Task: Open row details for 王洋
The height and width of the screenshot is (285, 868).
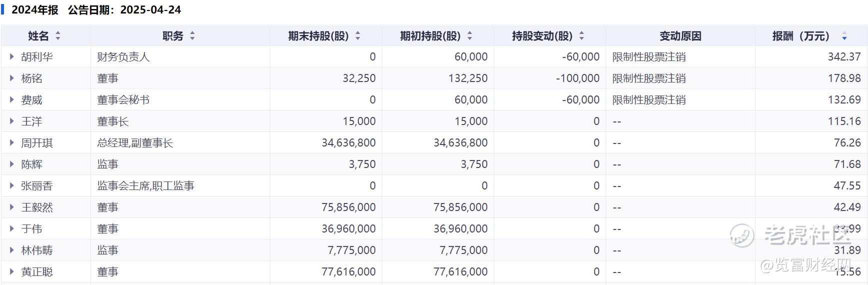Action: pyautogui.click(x=12, y=121)
